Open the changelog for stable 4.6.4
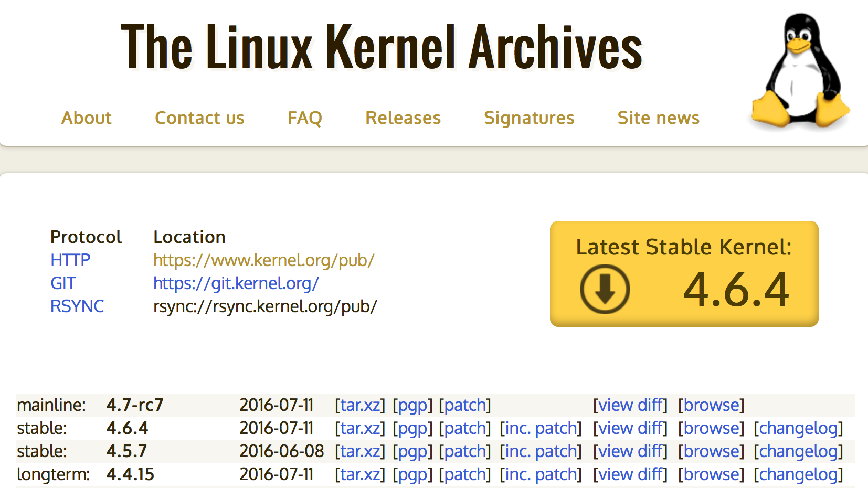Viewport: 868px width, 488px height. point(798,428)
